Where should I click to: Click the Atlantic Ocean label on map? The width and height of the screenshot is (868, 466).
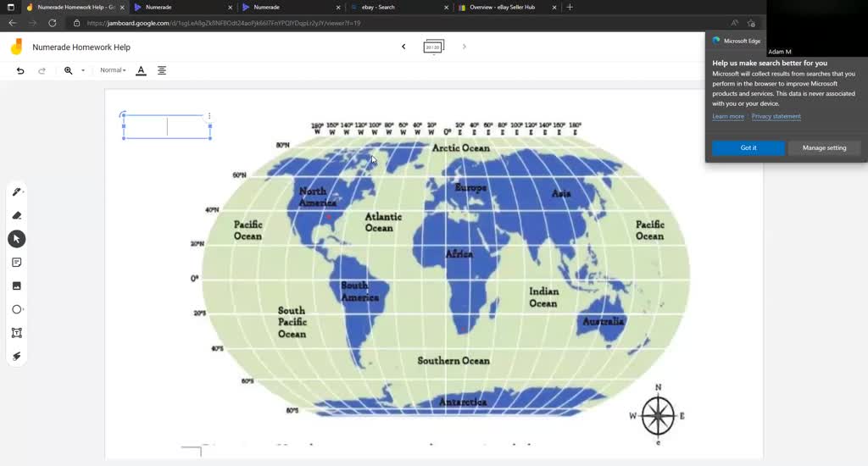pos(383,222)
